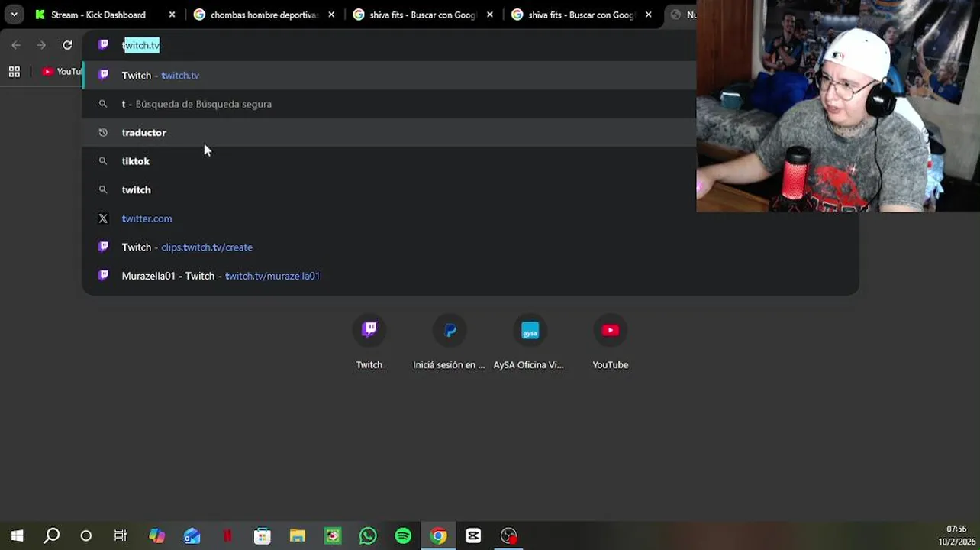Open OBS Studio from taskbar
980x550 pixels.
tap(509, 535)
